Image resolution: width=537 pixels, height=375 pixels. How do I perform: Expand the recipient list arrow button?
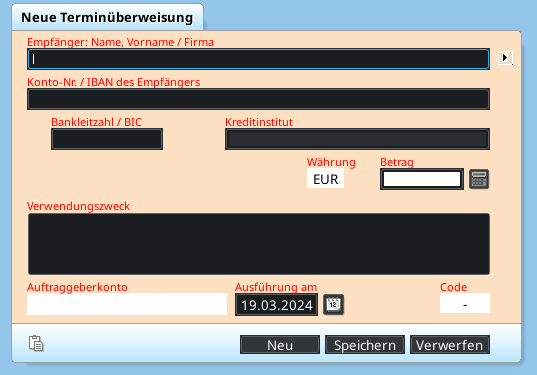505,58
